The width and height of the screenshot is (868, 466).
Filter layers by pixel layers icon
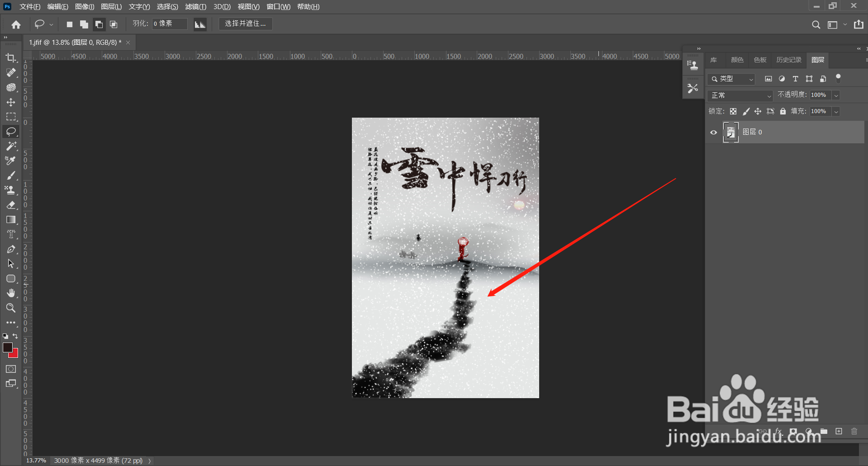click(x=768, y=79)
